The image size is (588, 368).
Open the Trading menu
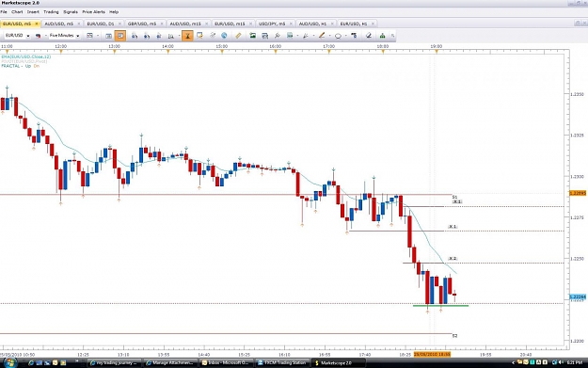(51, 12)
